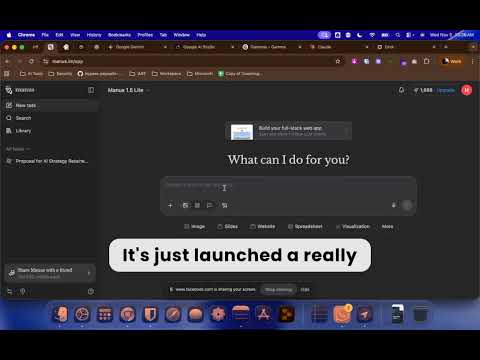Open the Work profile button
Image resolution: width=480 pixels, height=360 pixels.
click(452, 61)
